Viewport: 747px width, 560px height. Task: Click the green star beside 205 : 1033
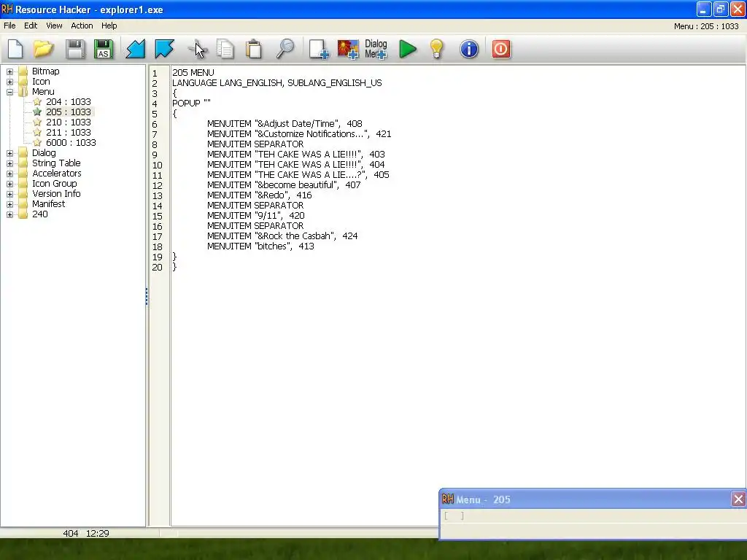[x=37, y=112]
